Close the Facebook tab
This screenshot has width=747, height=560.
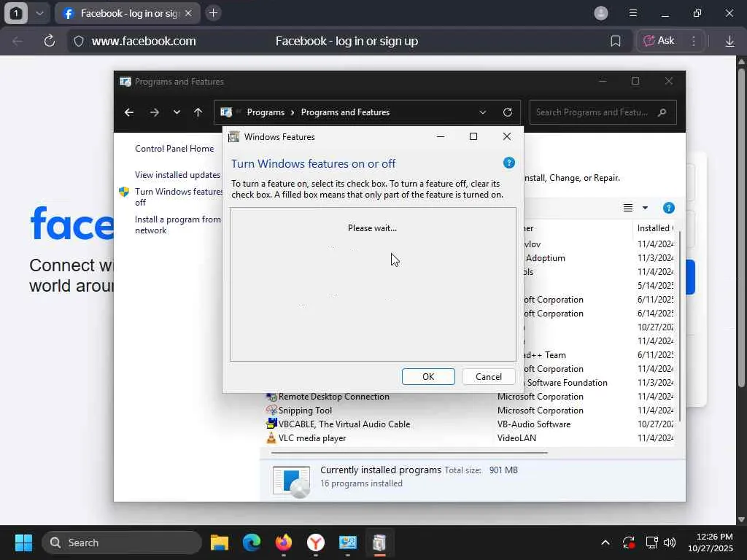pos(188,13)
